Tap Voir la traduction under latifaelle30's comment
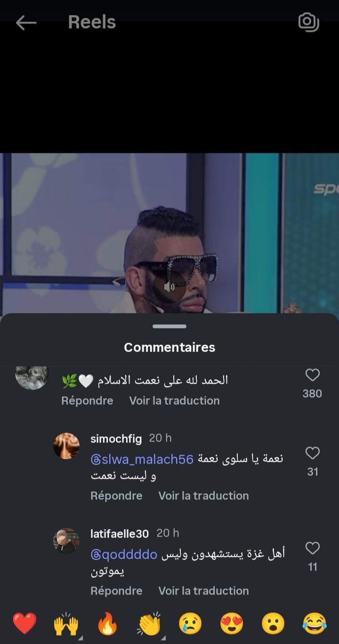This screenshot has height=644, width=339. pos(203,591)
